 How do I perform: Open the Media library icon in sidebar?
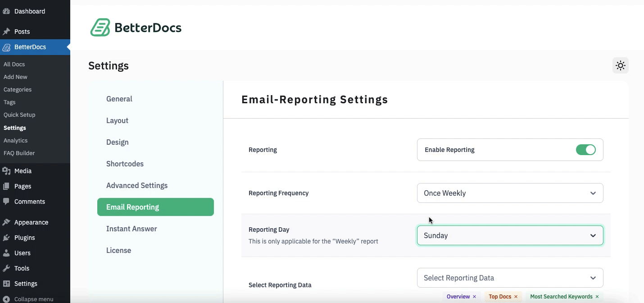tap(6, 170)
